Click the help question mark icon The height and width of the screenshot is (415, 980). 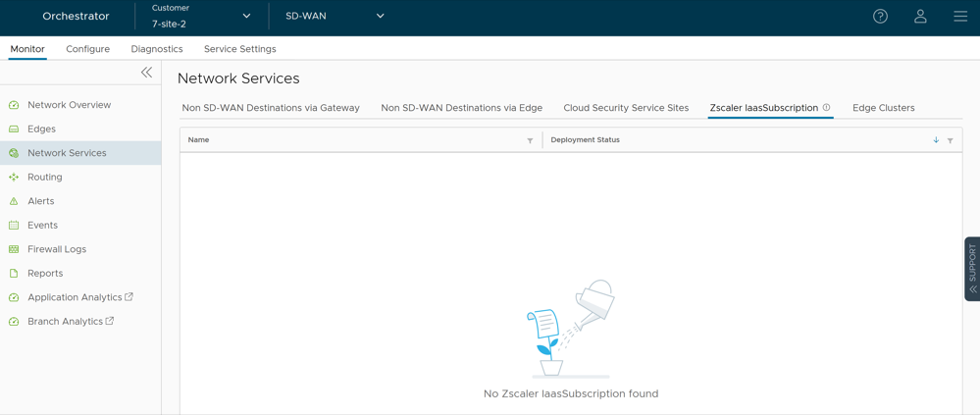coord(880,17)
